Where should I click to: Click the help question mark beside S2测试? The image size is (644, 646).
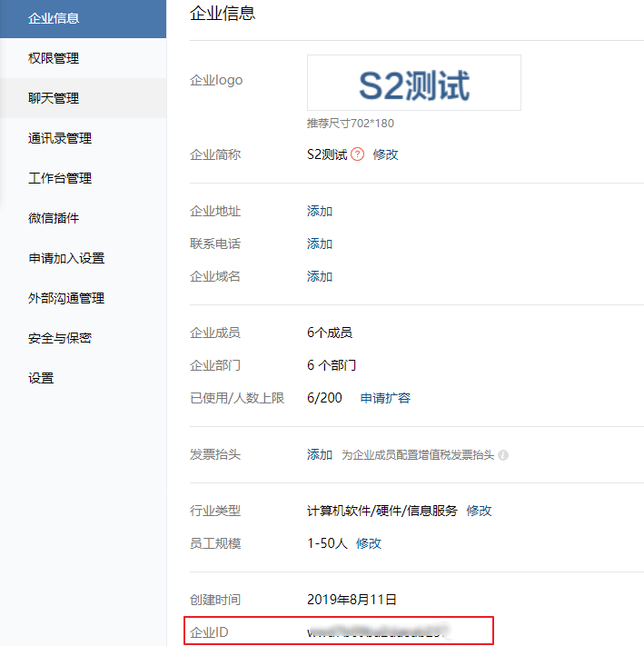358,154
